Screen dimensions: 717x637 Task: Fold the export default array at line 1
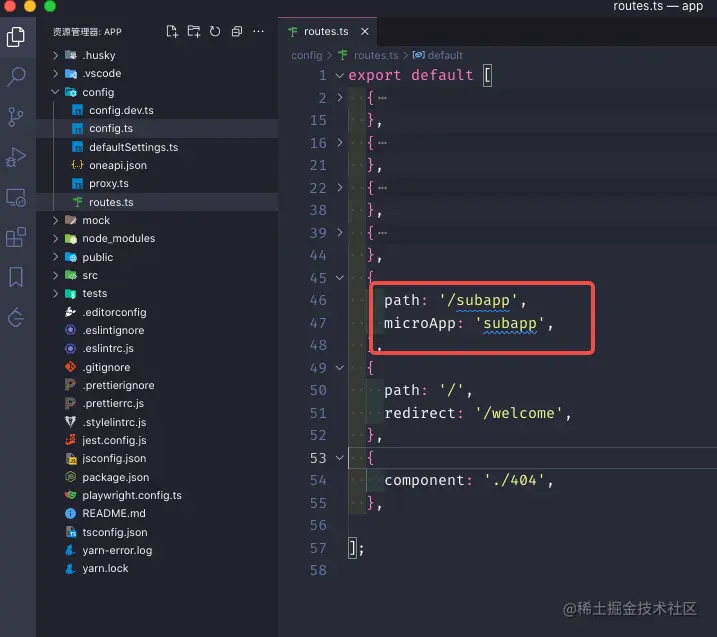coord(339,75)
